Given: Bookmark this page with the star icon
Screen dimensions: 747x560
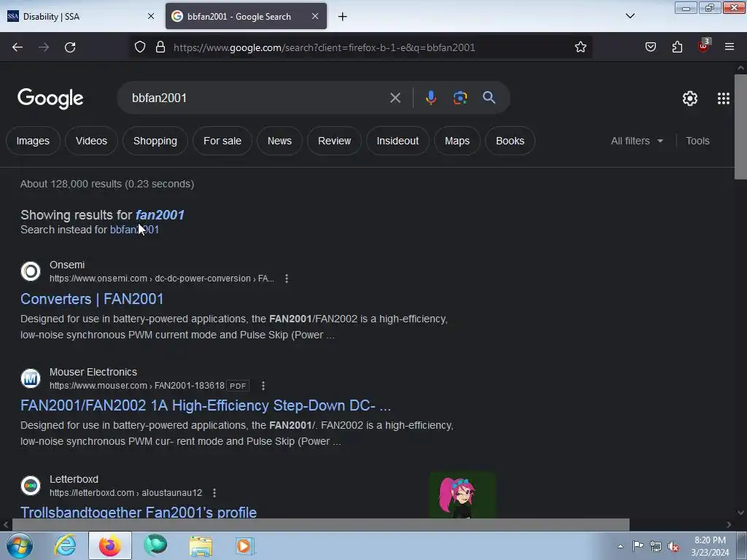Looking at the screenshot, I should tap(580, 47).
